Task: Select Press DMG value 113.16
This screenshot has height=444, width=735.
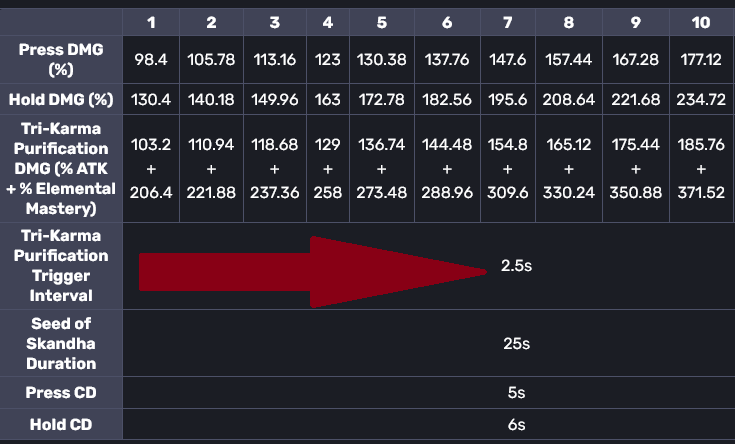Action: [x=275, y=60]
